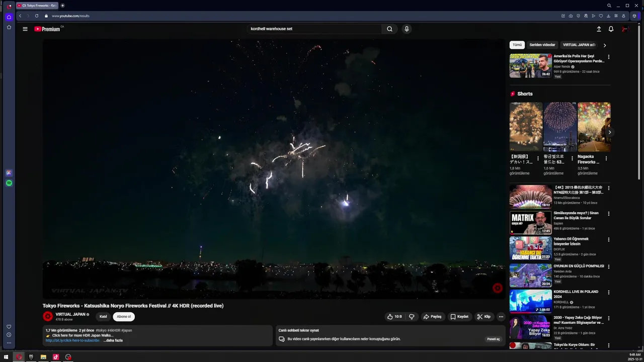Open the bit.ly click-here-to-subscribe link
The width and height of the screenshot is (644, 362).
pyautogui.click(x=72, y=340)
